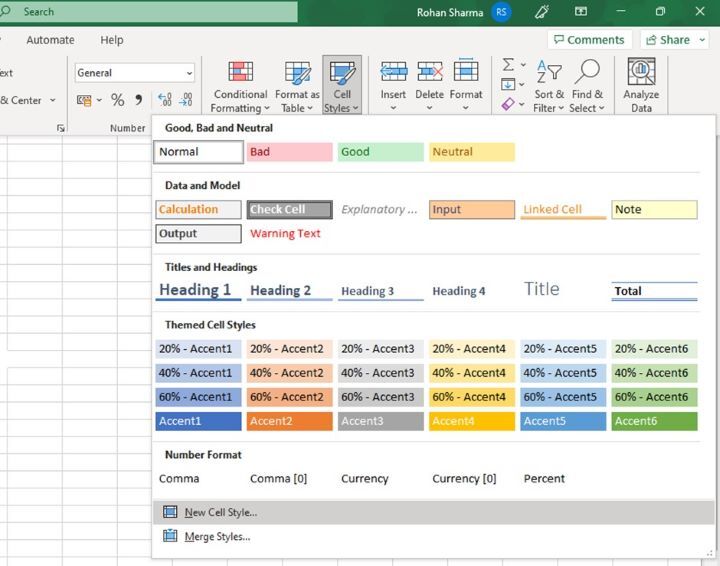Expand the Insert dropdown arrow

pyautogui.click(x=393, y=108)
